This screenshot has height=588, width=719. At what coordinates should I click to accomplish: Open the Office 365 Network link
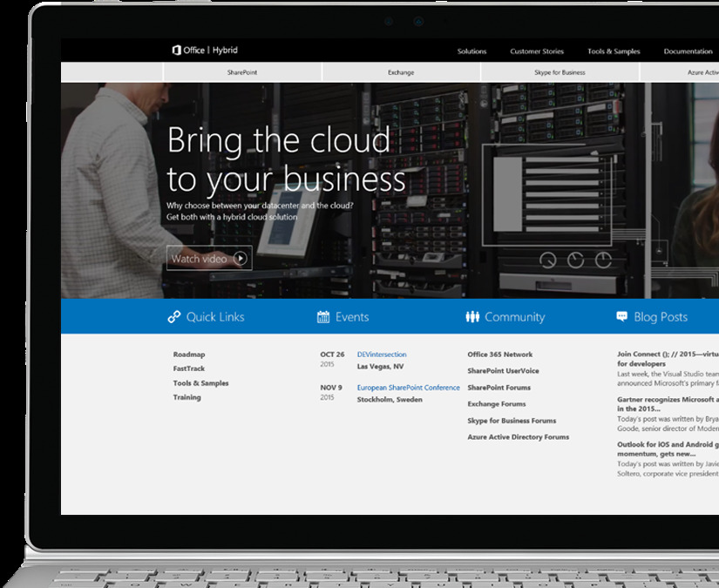click(500, 355)
